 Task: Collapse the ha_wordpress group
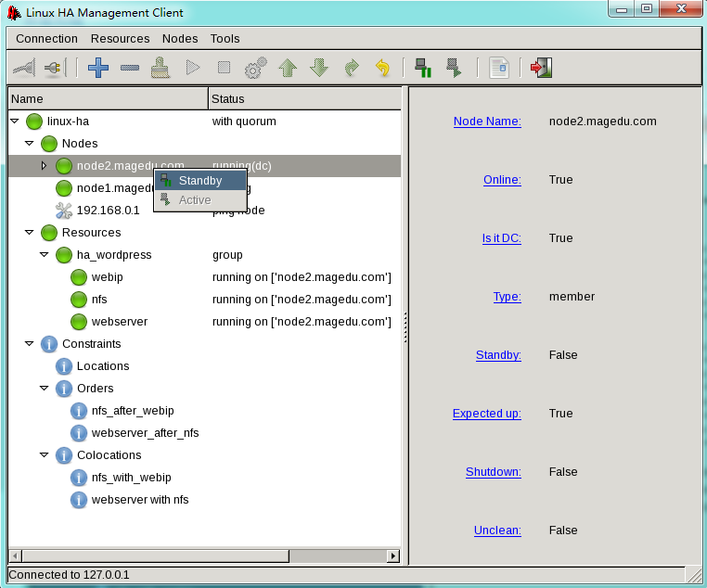(45, 254)
